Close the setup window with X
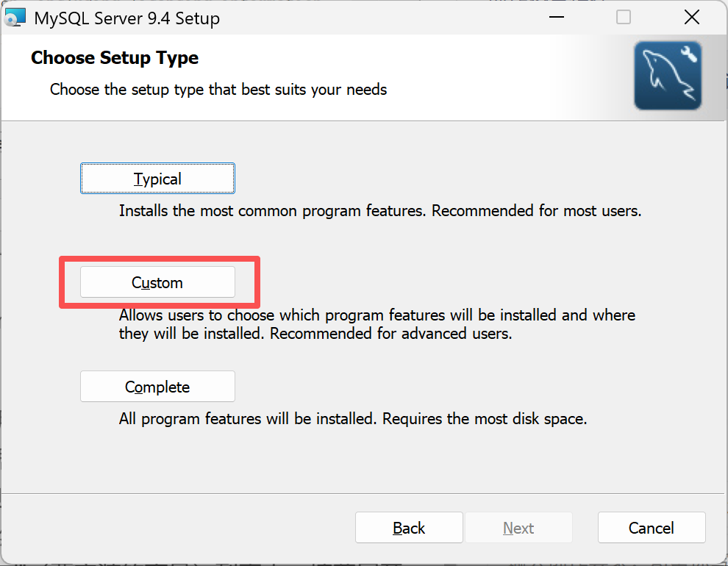Image resolution: width=728 pixels, height=566 pixels. [x=692, y=18]
